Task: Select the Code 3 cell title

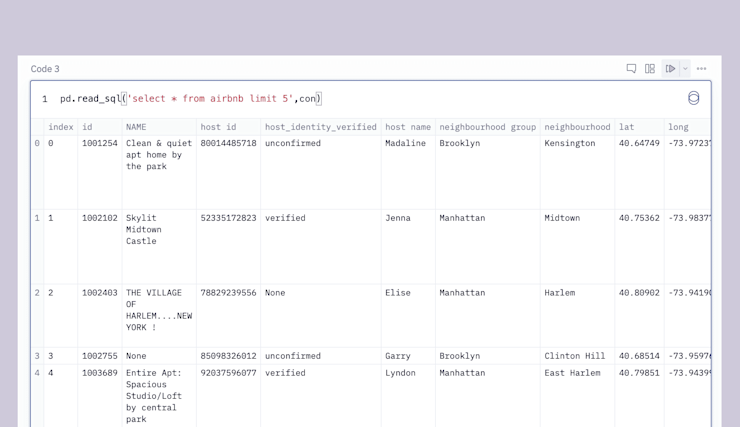Action: 45,69
